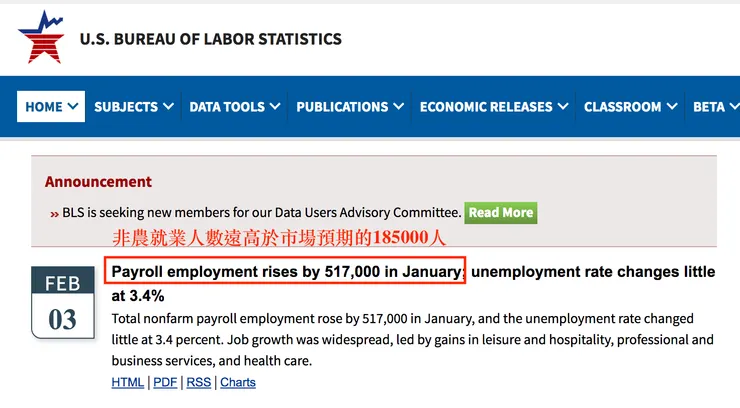Open the CLASSROOM dropdown chevron
This screenshot has width=740, height=408.
click(x=672, y=107)
